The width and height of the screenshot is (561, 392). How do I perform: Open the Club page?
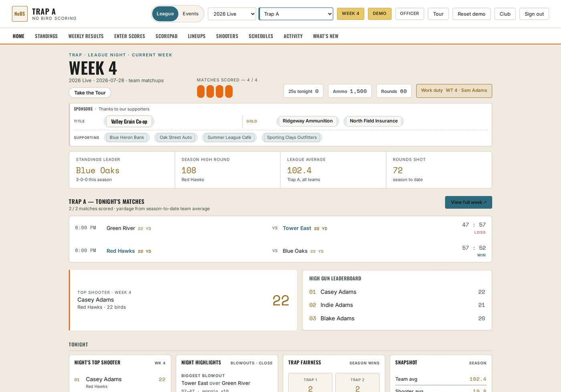505,14
